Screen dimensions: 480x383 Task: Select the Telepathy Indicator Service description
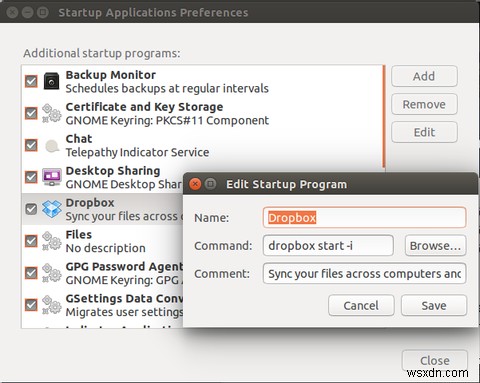[137, 152]
